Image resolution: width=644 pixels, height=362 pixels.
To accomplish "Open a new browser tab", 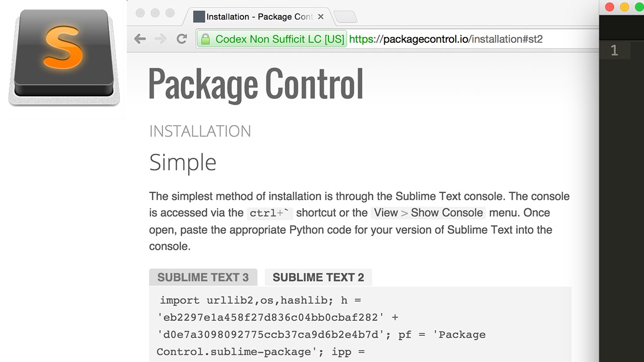I will (x=345, y=17).
